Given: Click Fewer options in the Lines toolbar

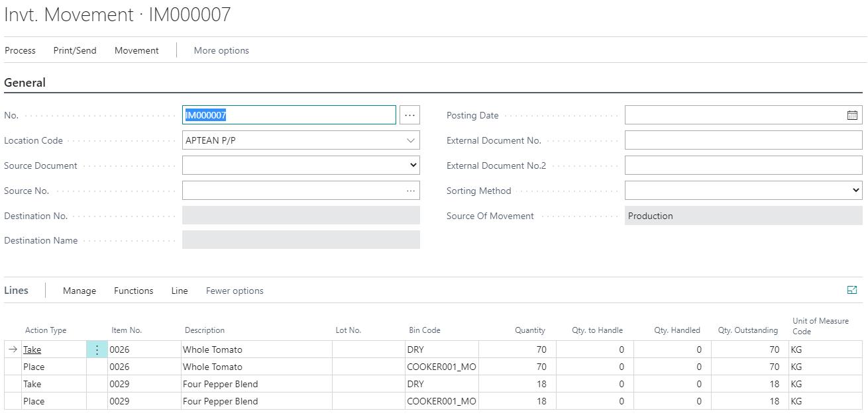Looking at the screenshot, I should (235, 291).
